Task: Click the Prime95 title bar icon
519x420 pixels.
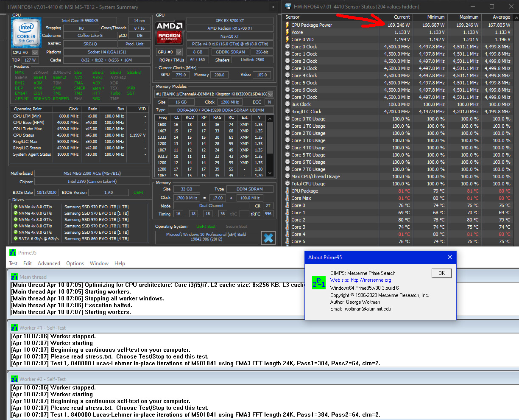Action: 13,252
